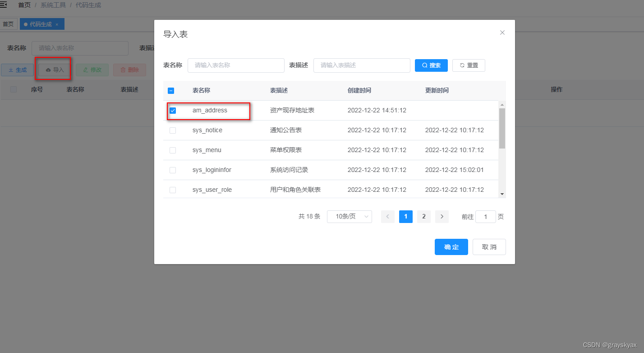Click the upload icon on the 导入 button
644x353 pixels.
[48, 70]
